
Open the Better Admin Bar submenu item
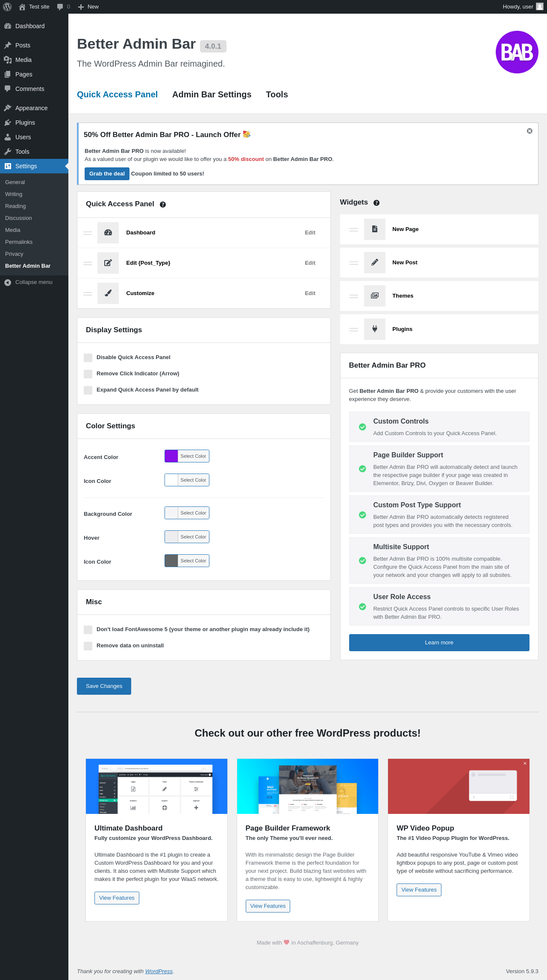pos(28,266)
